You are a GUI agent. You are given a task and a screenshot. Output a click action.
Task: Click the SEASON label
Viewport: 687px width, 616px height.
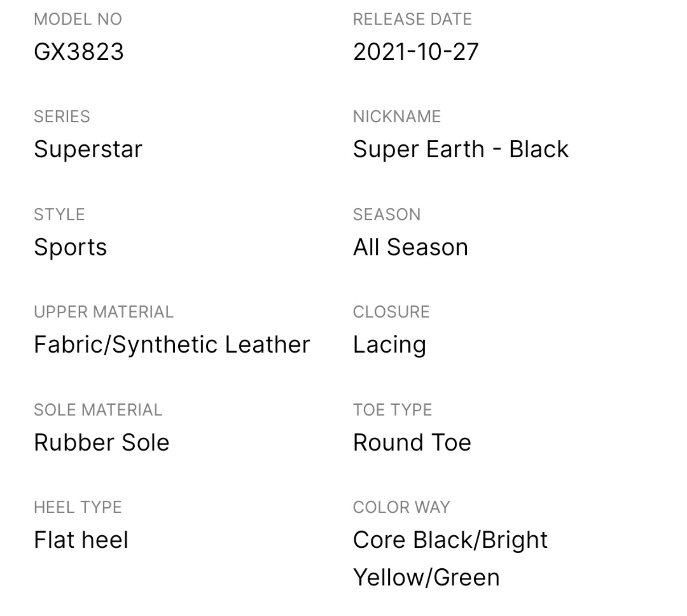click(386, 215)
